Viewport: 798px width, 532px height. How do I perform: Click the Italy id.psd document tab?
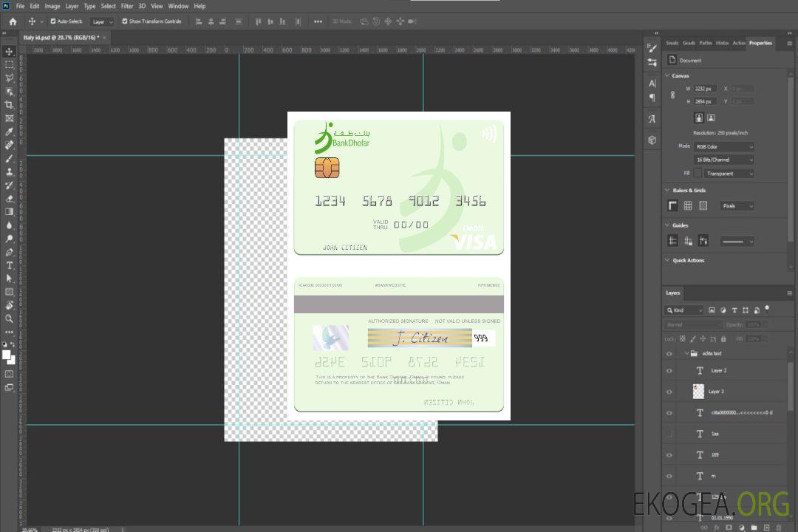64,37
